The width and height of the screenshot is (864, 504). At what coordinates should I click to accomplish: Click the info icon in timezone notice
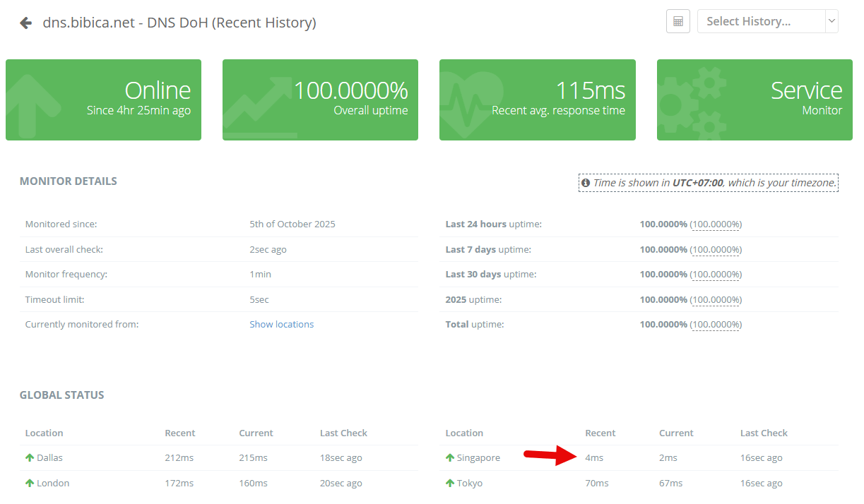click(585, 183)
